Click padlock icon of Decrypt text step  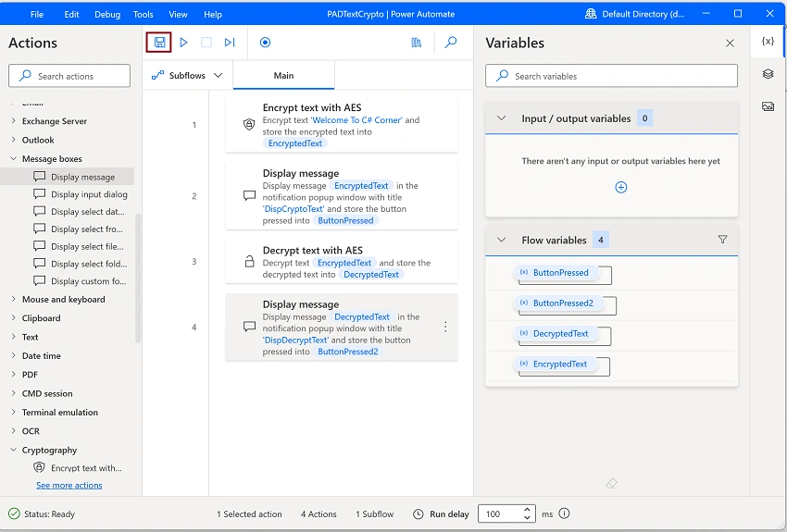coord(249,261)
